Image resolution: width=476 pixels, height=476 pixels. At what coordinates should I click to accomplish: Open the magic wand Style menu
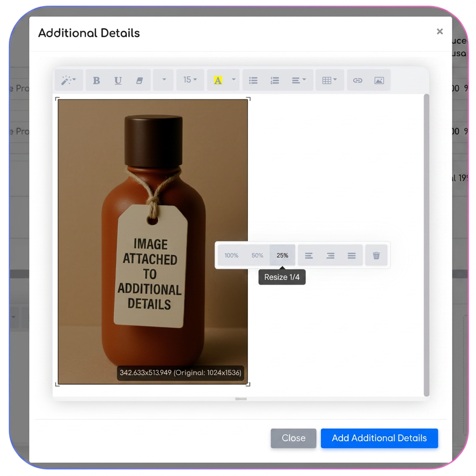tap(69, 80)
